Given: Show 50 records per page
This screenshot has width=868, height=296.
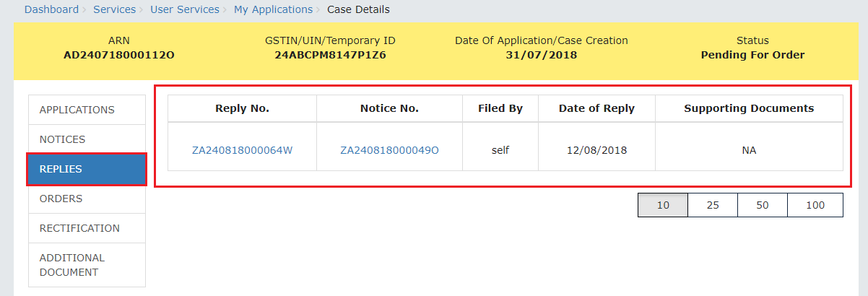Looking at the screenshot, I should [x=763, y=205].
